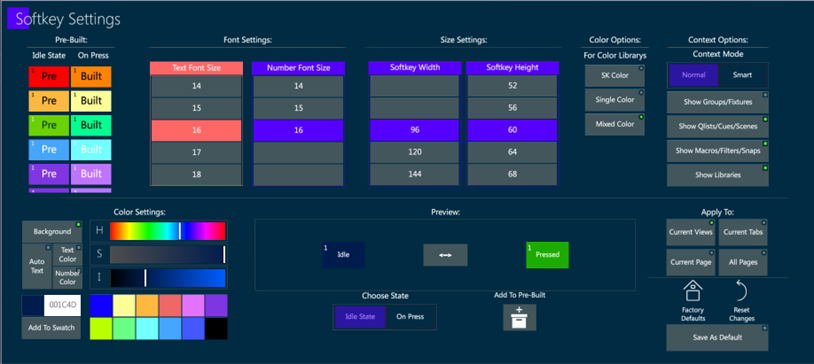
Task: Click the Softkey Width header
Action: coord(415,68)
